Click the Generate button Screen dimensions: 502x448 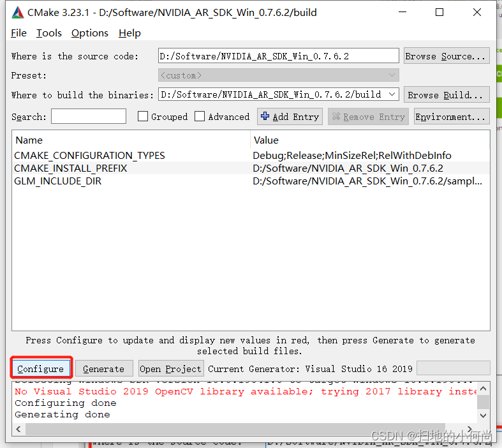104,369
